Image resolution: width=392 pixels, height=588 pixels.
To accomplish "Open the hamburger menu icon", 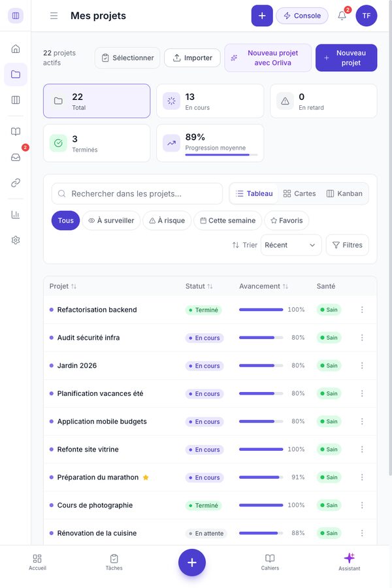I will (x=54, y=16).
